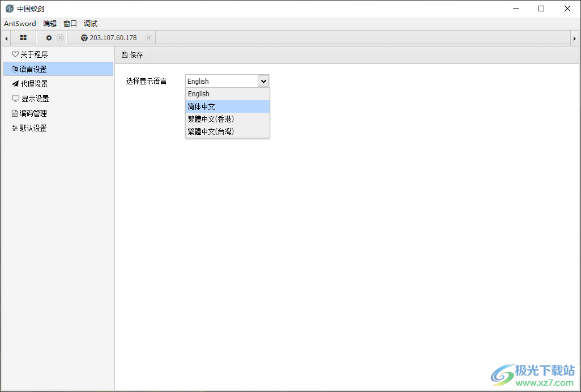Open the AntSword menu
Screen dimensions: 581x392
20,24
